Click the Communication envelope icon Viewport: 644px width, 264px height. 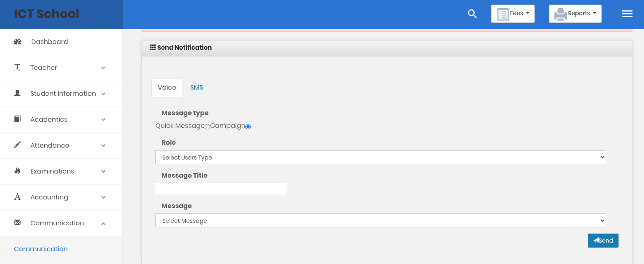17,223
